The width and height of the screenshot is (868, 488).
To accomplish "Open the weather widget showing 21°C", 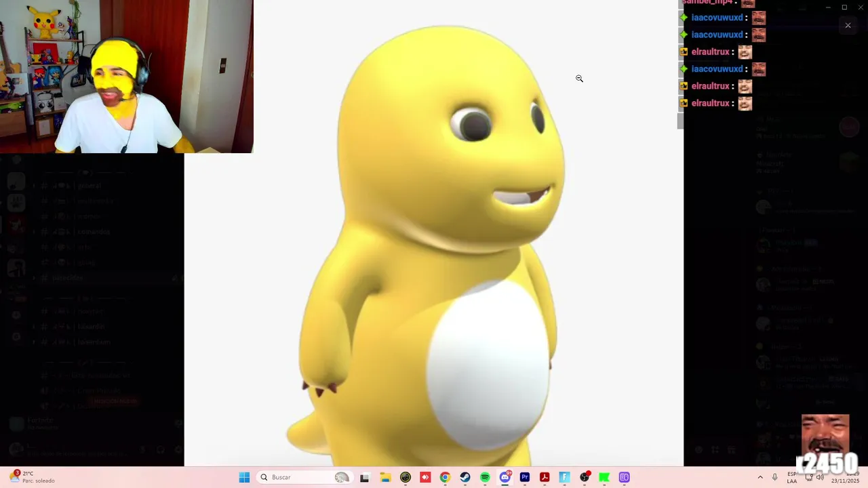I will (x=33, y=477).
